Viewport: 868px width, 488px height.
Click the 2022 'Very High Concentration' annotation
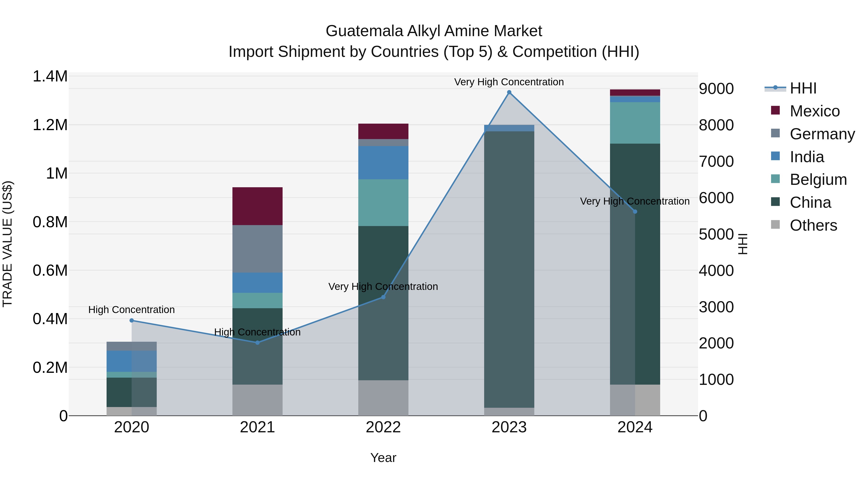(x=383, y=287)
